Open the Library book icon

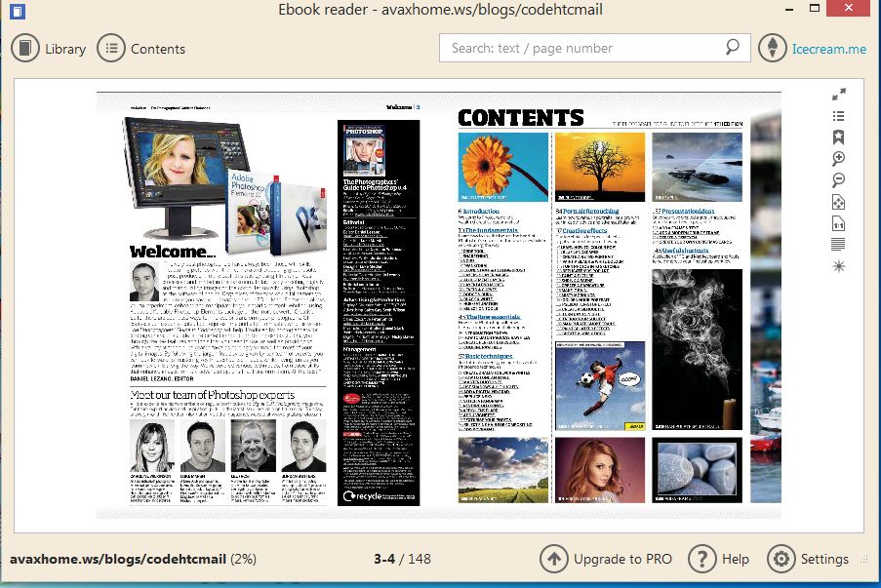pos(24,49)
